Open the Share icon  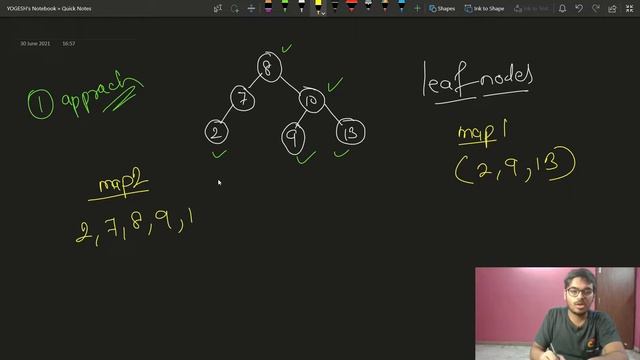[x=612, y=8]
